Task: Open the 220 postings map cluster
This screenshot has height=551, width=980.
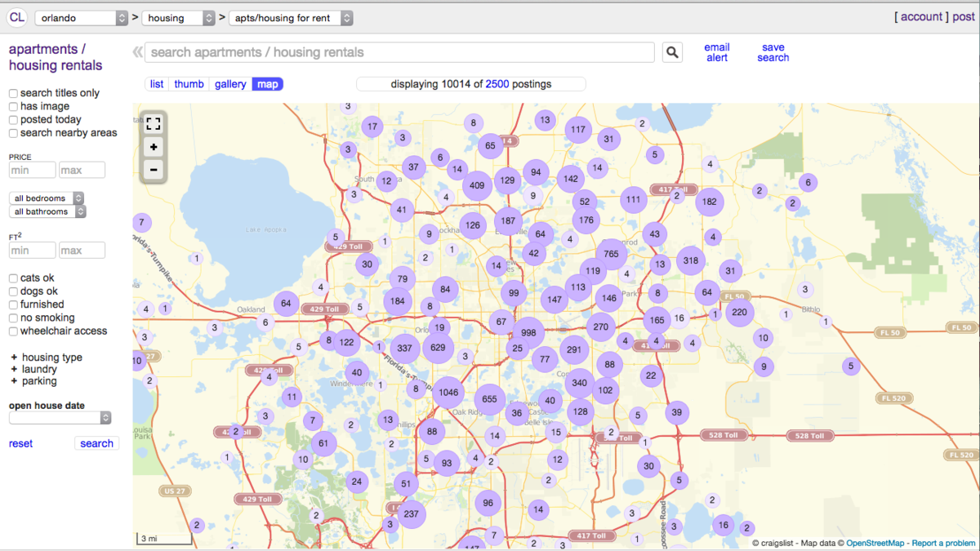Action: (x=740, y=312)
